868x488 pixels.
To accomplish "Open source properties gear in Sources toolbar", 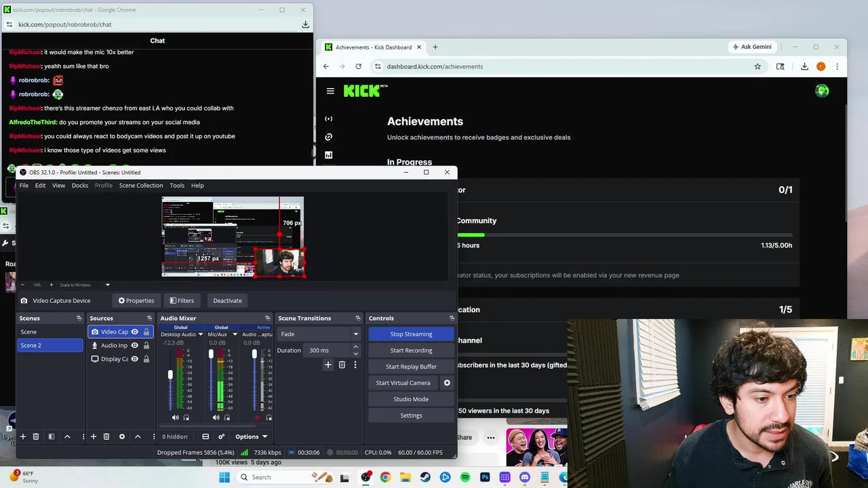I will 122,436.
